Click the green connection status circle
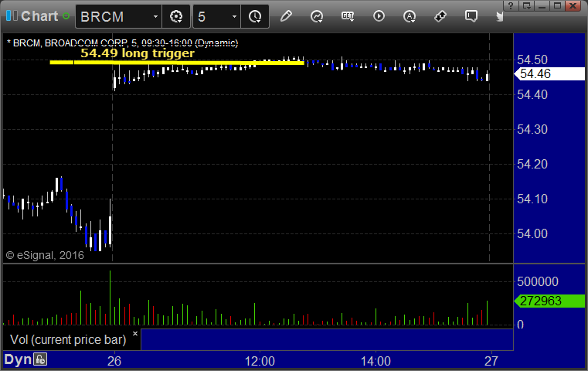 [x=66, y=16]
